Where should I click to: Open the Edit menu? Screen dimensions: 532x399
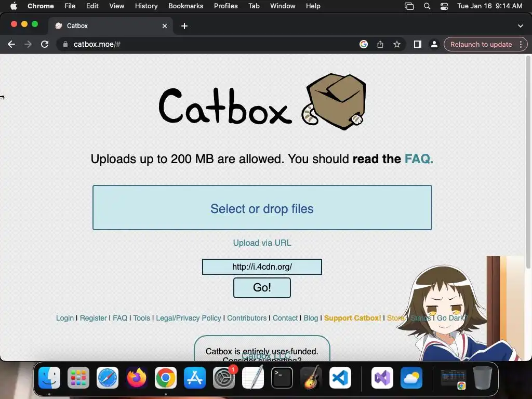[x=92, y=6]
